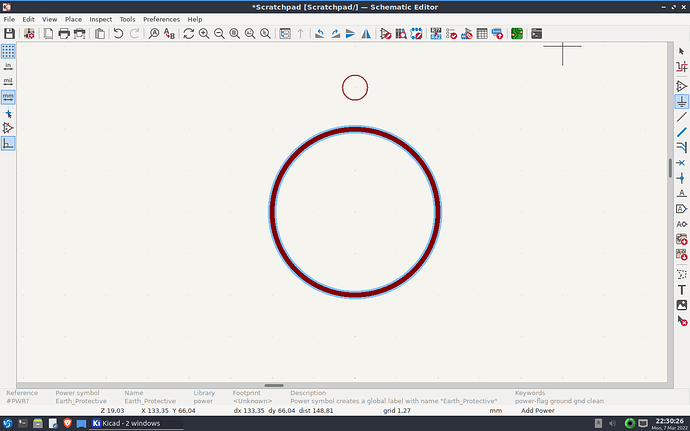This screenshot has width=690, height=431.
Task: Click the Paste icon
Action: 100,33
